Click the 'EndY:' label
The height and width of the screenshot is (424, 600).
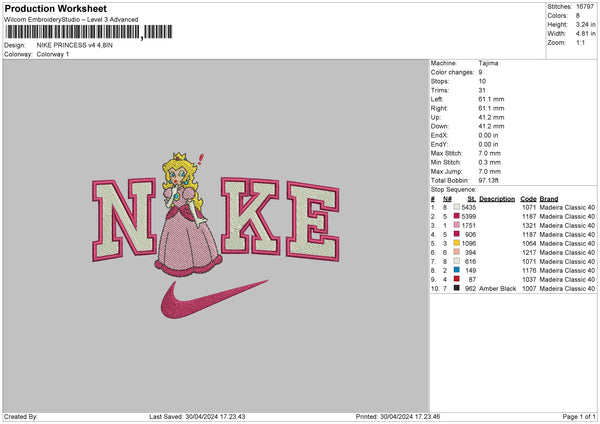439,144
